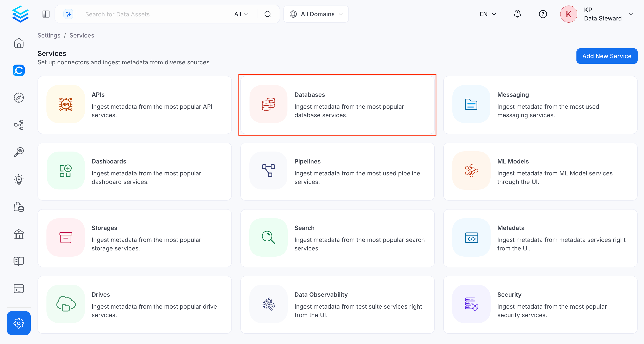This screenshot has width=644, height=344.
Task: Expand the All search filter dropdown
Action: pos(241,14)
